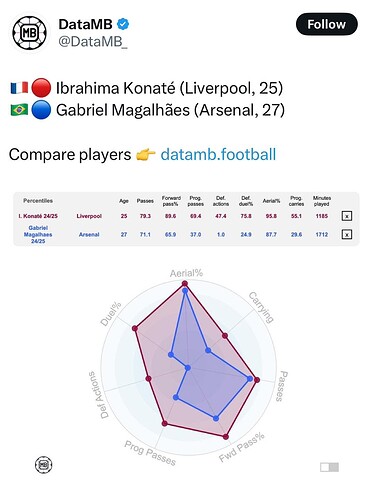This screenshot has height=500, width=374.
Task: Click the blue circle emoji beside Gabriel
Action: [x=41, y=110]
